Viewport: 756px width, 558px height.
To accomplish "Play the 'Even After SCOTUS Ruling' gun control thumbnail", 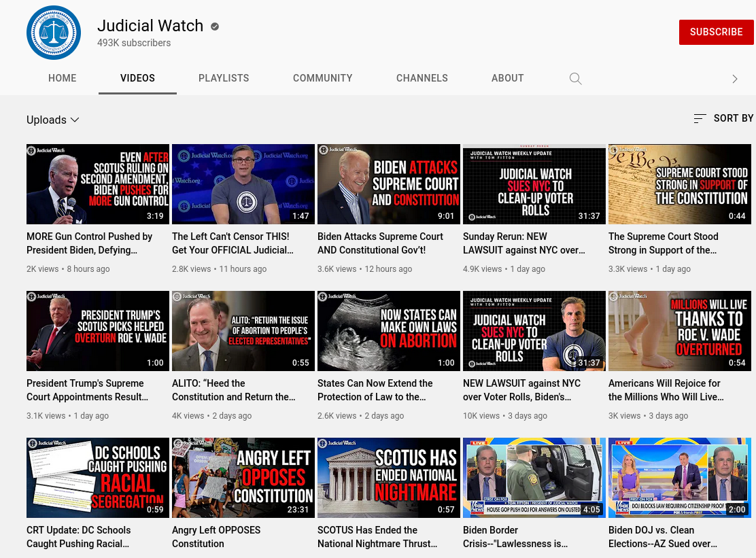I will (x=98, y=184).
